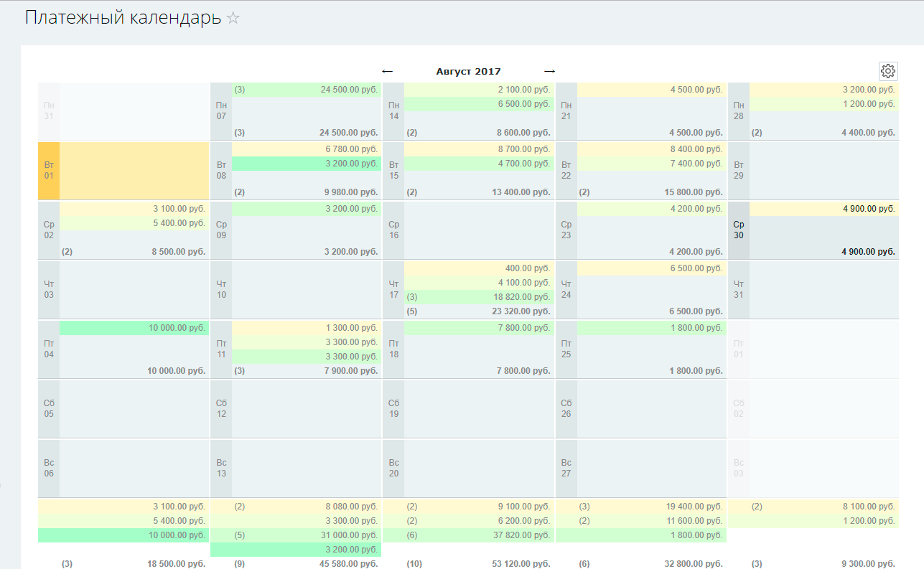
Task: Select Tuesday 01 day cell
Action: click(x=134, y=170)
